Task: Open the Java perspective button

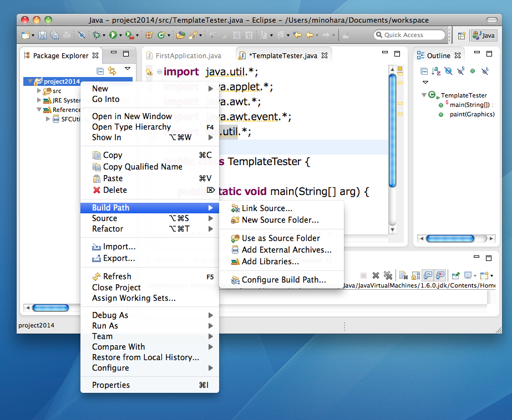Action: coord(483,35)
